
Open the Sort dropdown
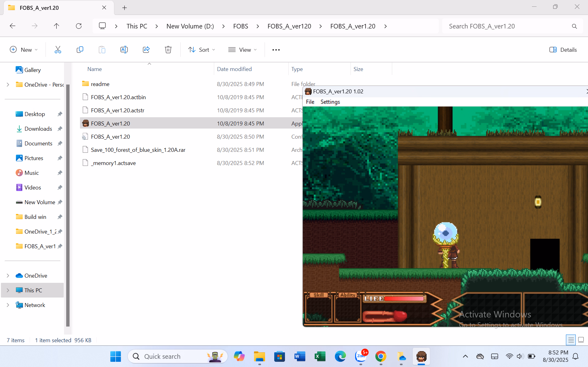tap(201, 50)
